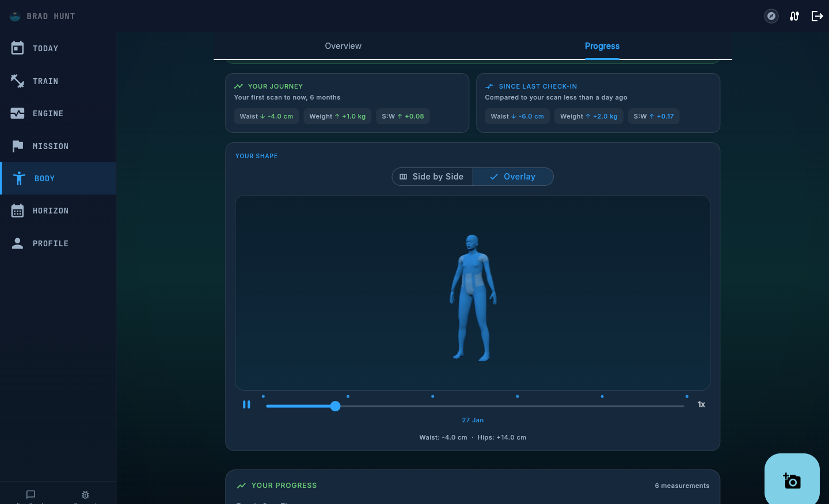This screenshot has height=504, width=829.
Task: Click the first scan dot on the timeline
Action: (263, 396)
